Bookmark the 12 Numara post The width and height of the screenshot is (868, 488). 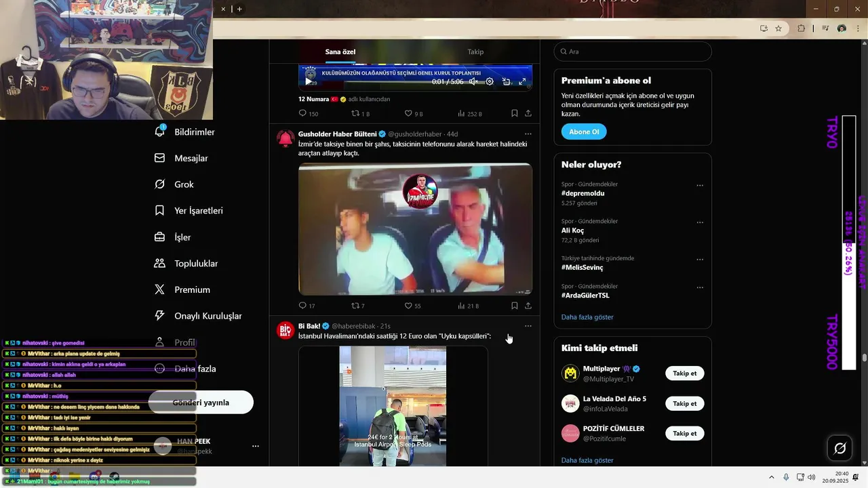pos(515,114)
